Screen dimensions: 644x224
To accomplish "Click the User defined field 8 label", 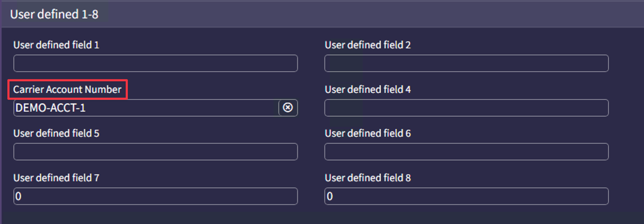I will point(367,178).
